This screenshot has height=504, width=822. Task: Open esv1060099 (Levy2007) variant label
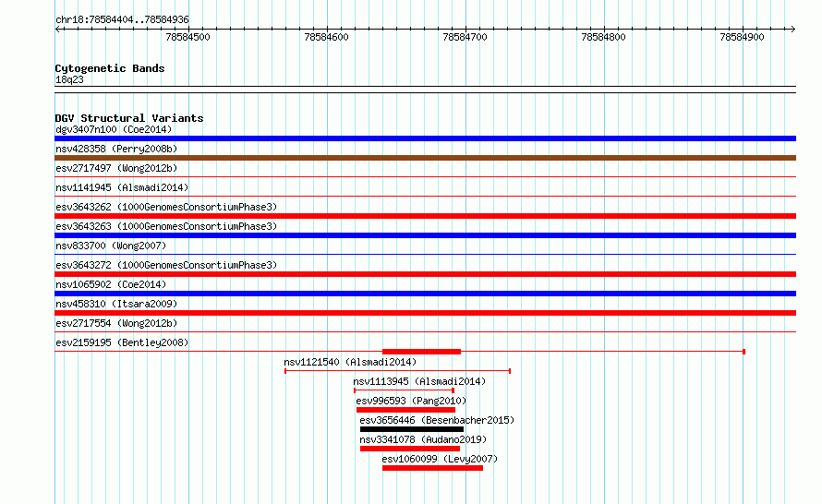[440, 459]
